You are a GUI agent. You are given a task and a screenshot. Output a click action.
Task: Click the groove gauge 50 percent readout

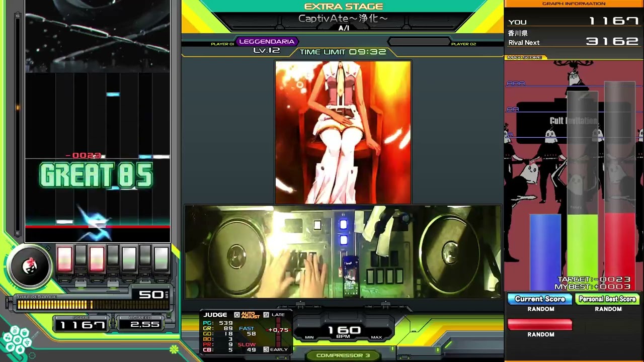(151, 295)
